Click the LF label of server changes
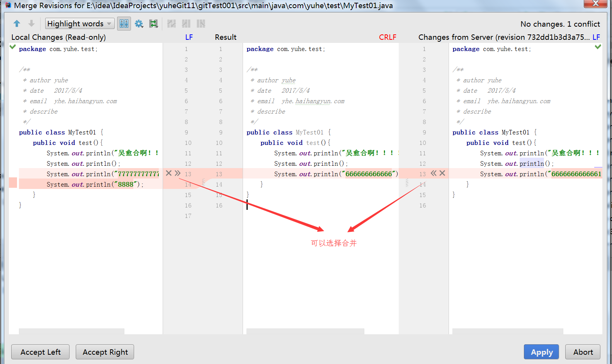 (x=596, y=37)
